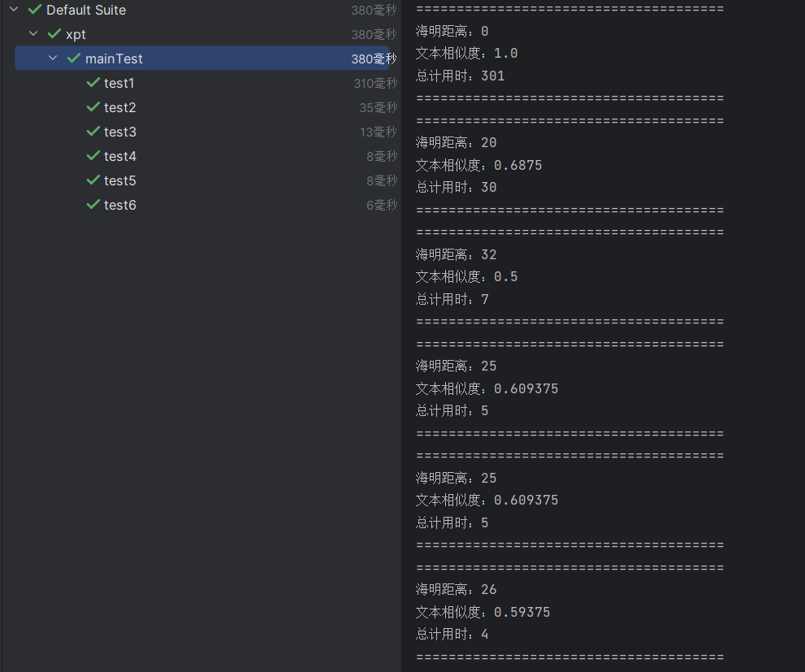The image size is (805, 672).
Task: Open test5 result
Action: pos(119,180)
